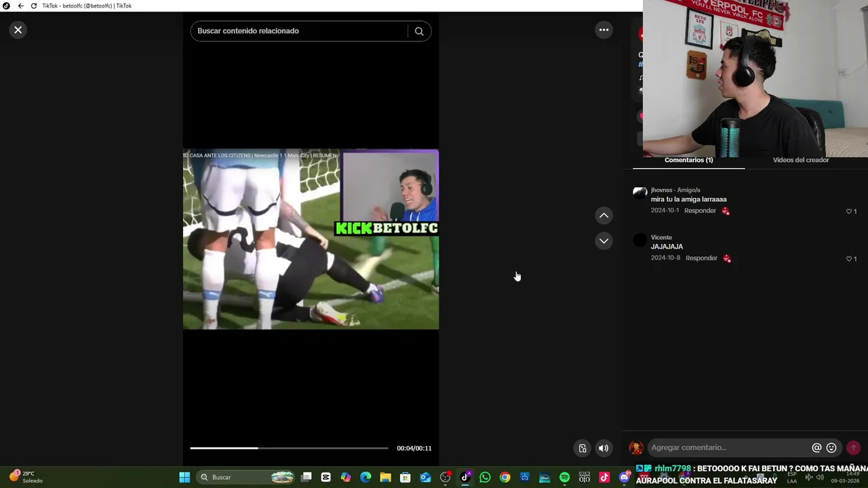This screenshot has height=488, width=868.
Task: Reload the page
Action: [x=34, y=5]
